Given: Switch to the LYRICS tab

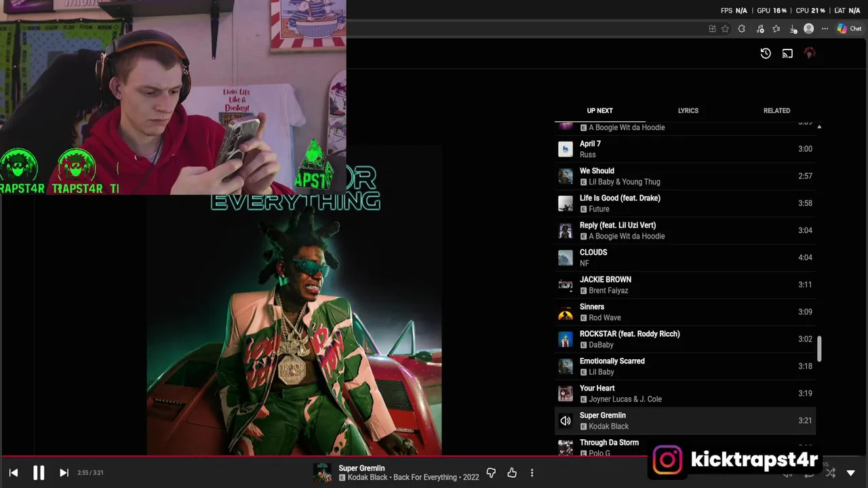Looking at the screenshot, I should pos(688,110).
